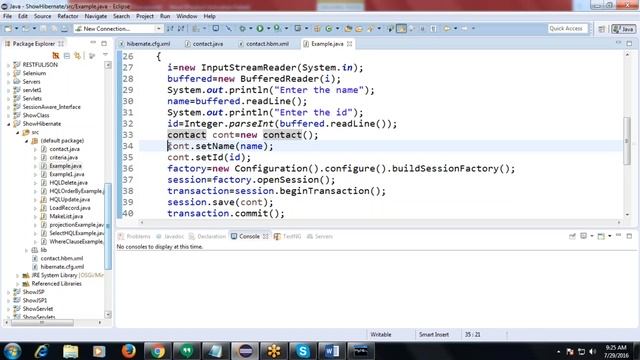
Task: Open the Open Perspective icon beside Java
Action: (x=602, y=29)
